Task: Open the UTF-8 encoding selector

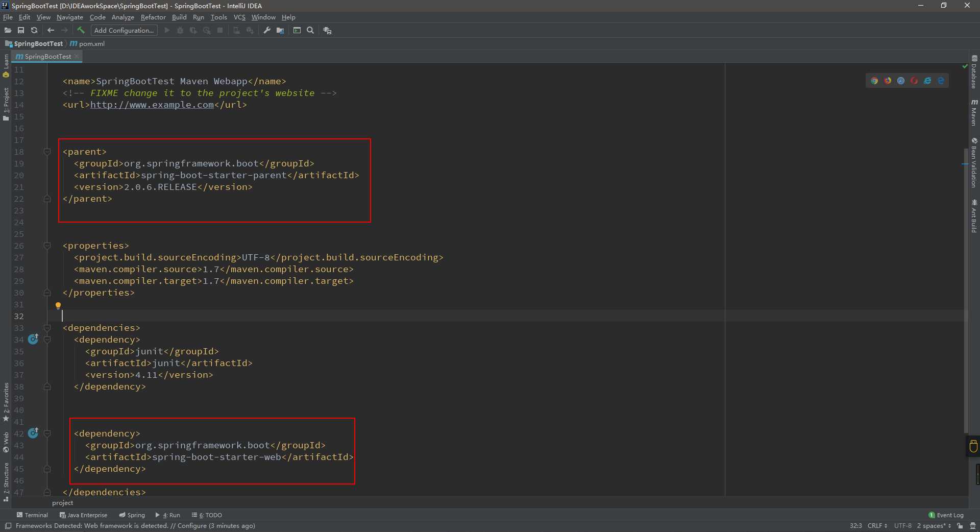Action: (x=902, y=526)
